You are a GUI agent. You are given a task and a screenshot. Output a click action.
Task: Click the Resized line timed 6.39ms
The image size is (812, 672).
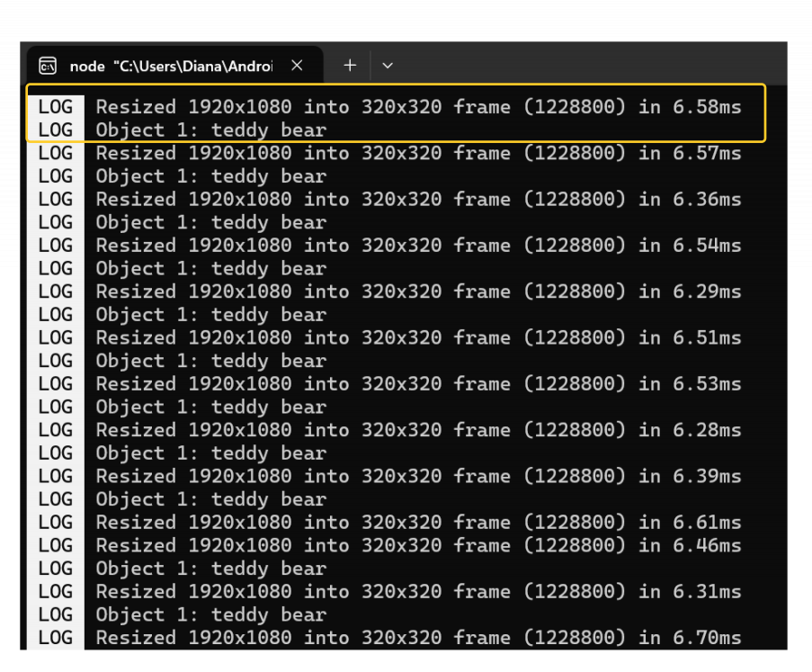pyautogui.click(x=418, y=476)
